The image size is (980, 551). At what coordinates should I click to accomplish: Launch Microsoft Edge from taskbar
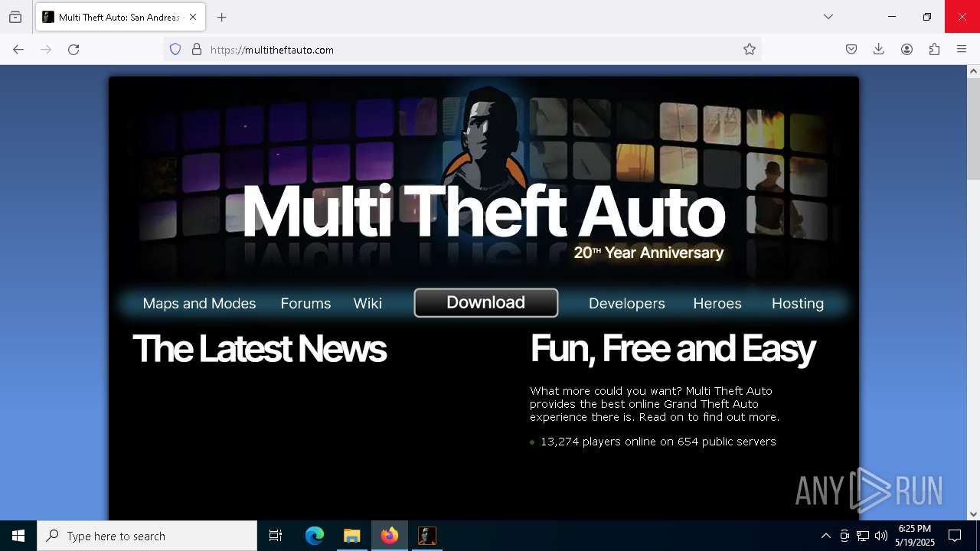coord(315,536)
